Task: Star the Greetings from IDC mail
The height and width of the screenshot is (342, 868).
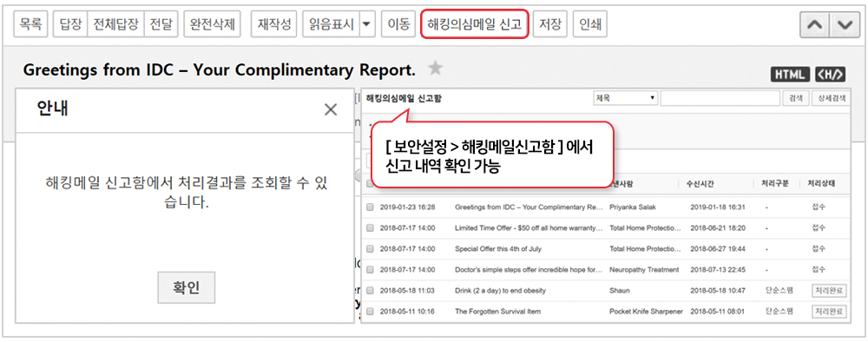Action: pos(436,69)
